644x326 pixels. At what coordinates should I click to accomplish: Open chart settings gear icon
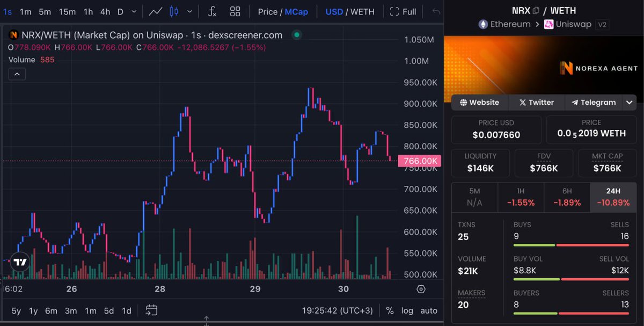[x=421, y=289]
